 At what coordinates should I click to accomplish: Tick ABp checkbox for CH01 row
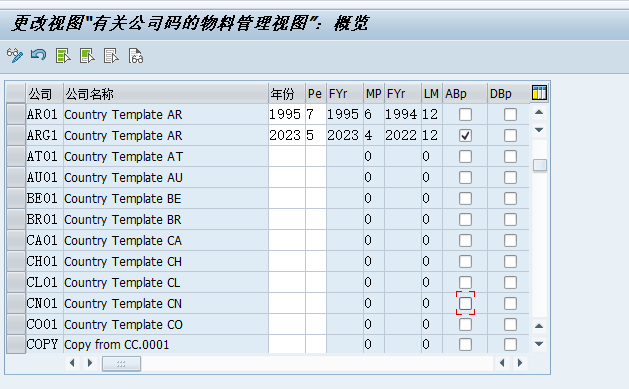coord(465,261)
